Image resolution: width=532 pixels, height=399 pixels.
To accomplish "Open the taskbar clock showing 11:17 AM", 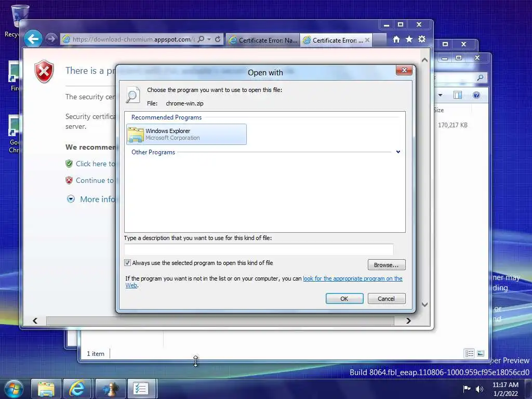I will [506, 389].
